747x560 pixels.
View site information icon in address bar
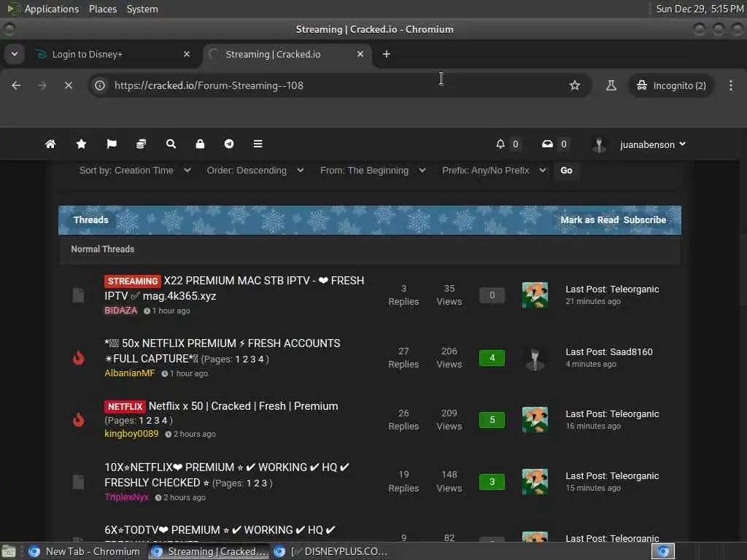coord(99,85)
